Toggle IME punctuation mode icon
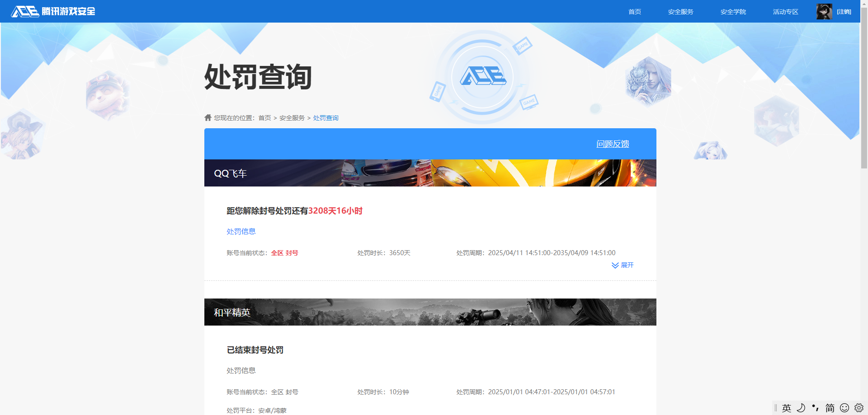Viewport: 868px width, 415px height. 816,408
